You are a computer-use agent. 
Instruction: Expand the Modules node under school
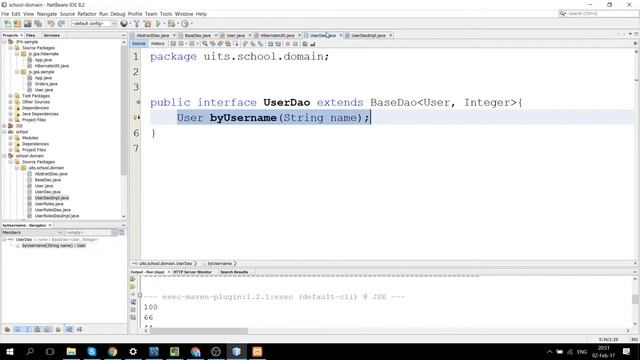click(x=11, y=138)
